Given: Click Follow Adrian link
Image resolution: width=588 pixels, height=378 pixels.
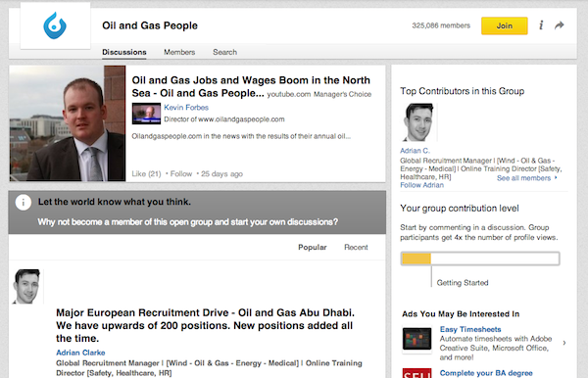Looking at the screenshot, I should [x=421, y=185].
